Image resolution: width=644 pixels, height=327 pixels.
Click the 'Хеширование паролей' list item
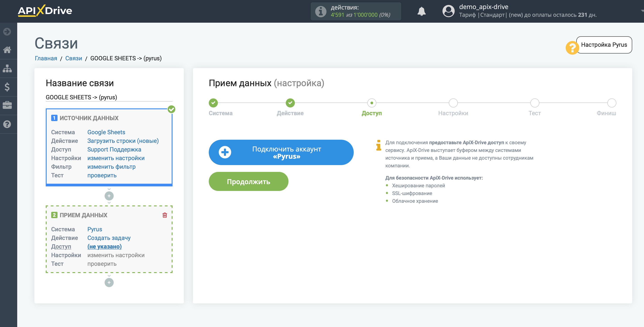point(418,185)
